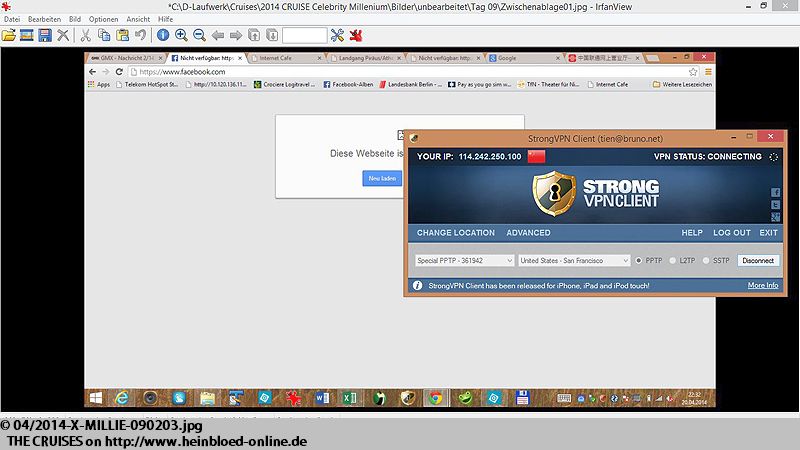
Task: Switch to the Landgang Piräus Chrome tab
Action: [366, 58]
